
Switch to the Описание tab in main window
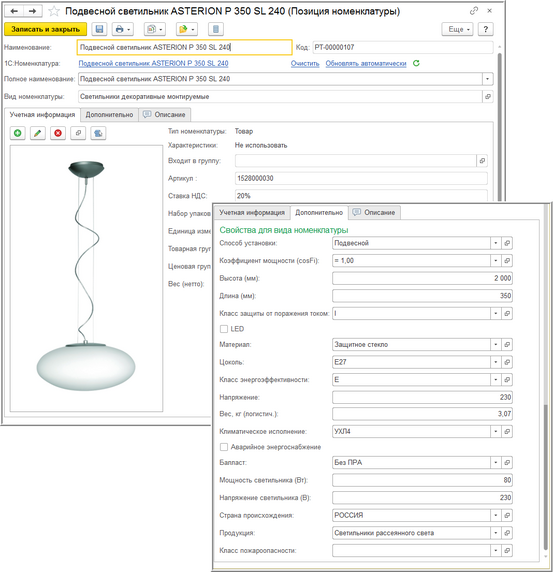(165, 115)
